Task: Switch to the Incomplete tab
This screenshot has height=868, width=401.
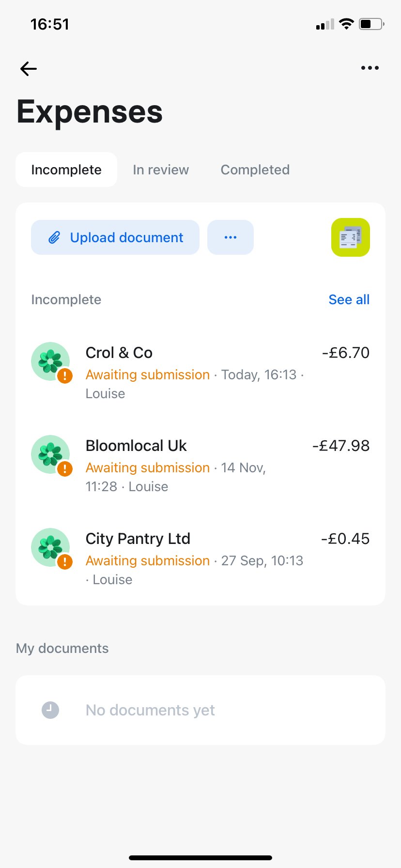Action: 66,170
